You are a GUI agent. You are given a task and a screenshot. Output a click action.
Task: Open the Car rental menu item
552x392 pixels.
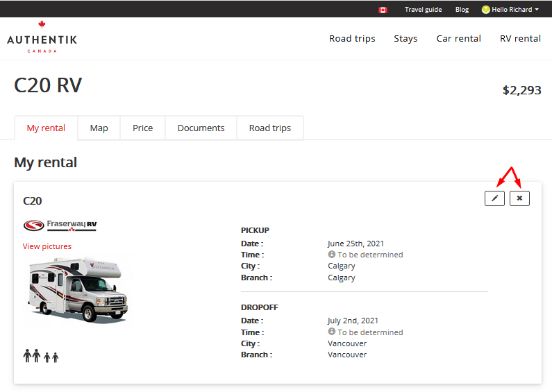[458, 38]
